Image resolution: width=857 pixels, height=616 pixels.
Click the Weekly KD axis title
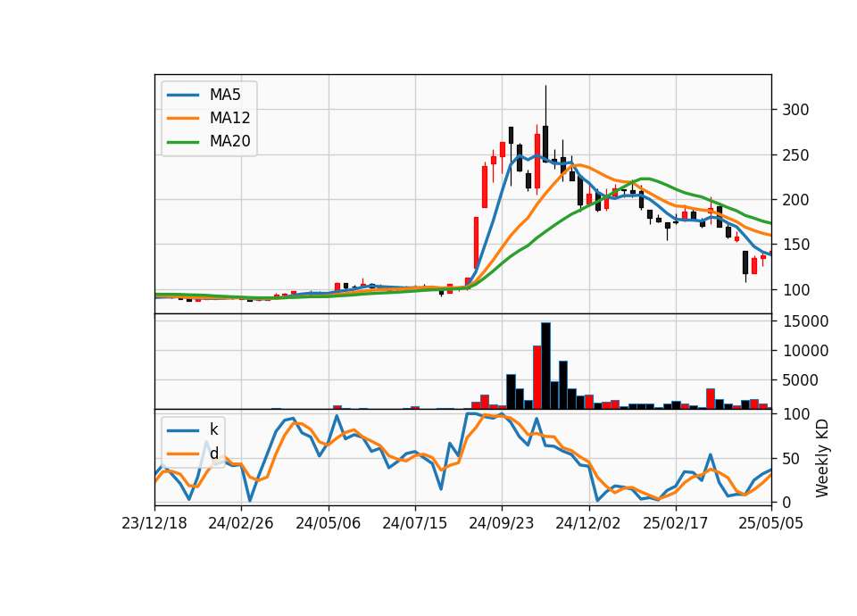[x=821, y=458]
